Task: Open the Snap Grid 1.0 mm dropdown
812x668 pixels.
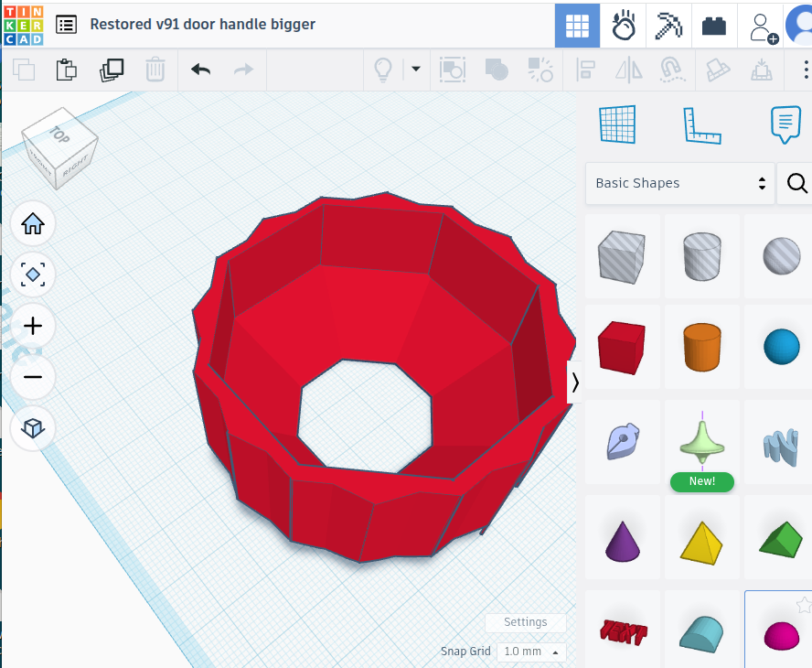Action: tap(531, 652)
